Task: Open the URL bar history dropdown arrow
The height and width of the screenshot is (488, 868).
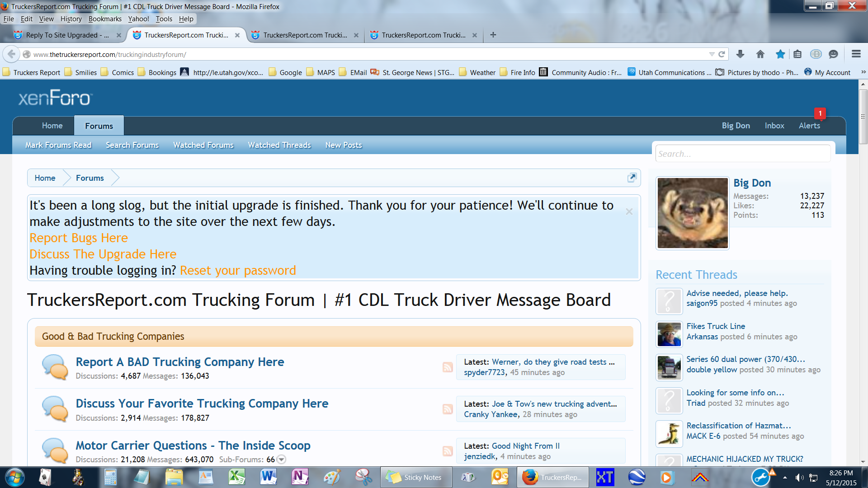Action: coord(712,54)
